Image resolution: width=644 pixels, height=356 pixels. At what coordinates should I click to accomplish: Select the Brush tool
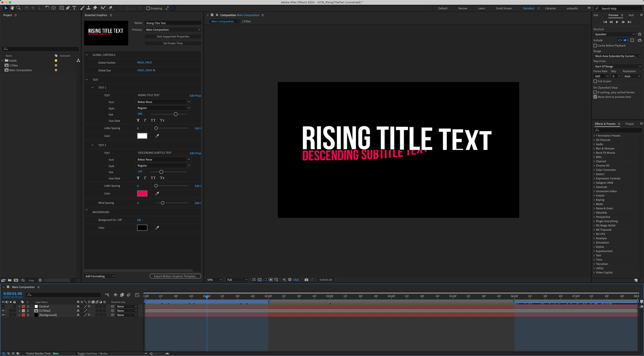[82, 8]
